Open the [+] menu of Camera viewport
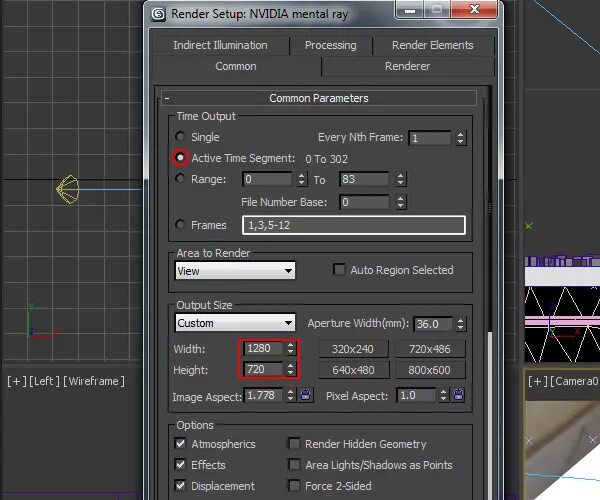The width and height of the screenshot is (600, 500). point(537,381)
